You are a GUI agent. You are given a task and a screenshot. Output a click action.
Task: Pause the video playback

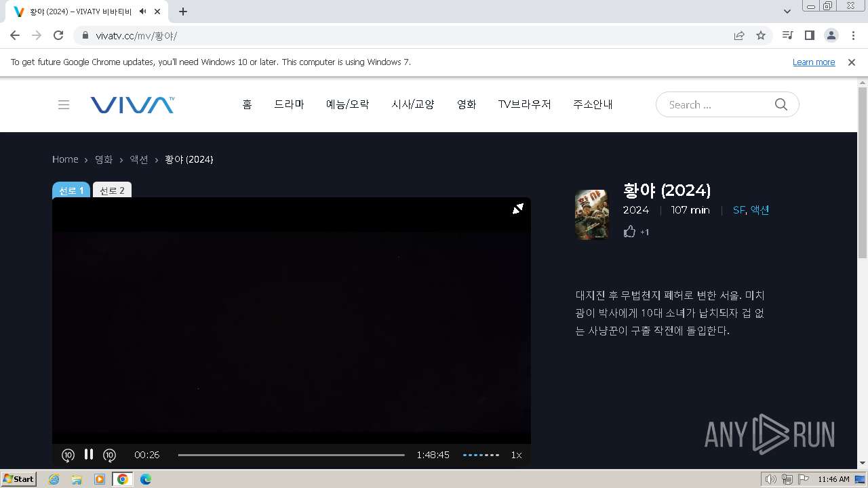coord(89,454)
